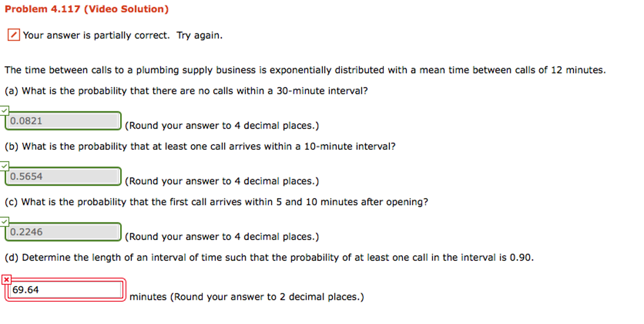
Task: Click the green checkmark above answer 0.5654
Action: 4,166
